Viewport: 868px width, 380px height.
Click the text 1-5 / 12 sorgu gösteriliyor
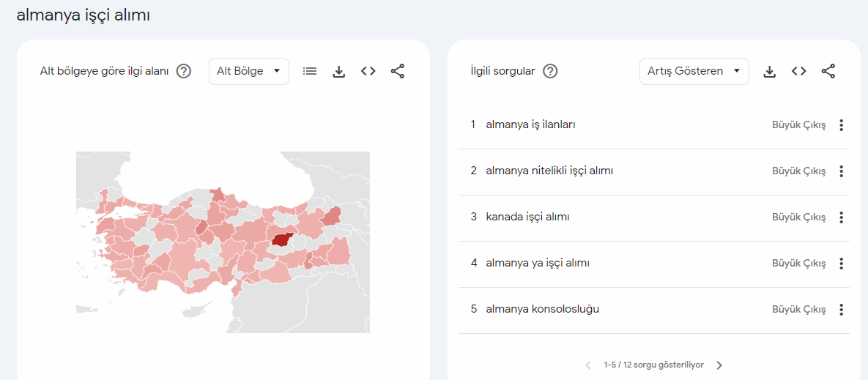click(654, 365)
